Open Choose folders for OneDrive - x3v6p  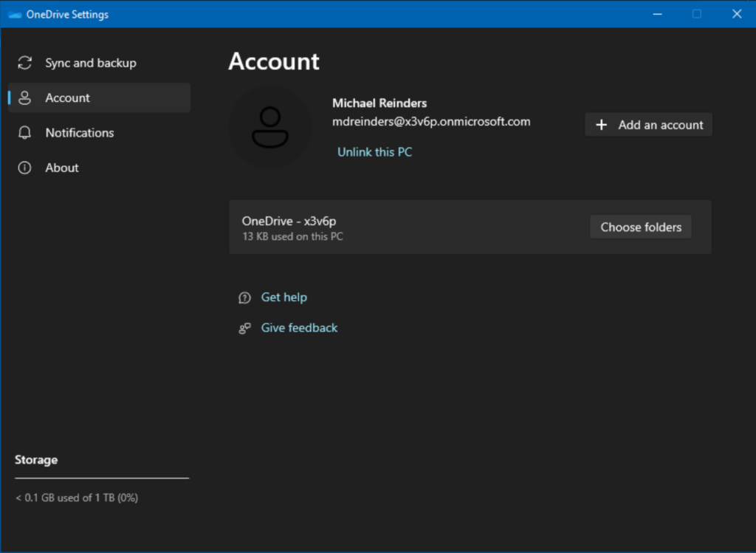[640, 227]
